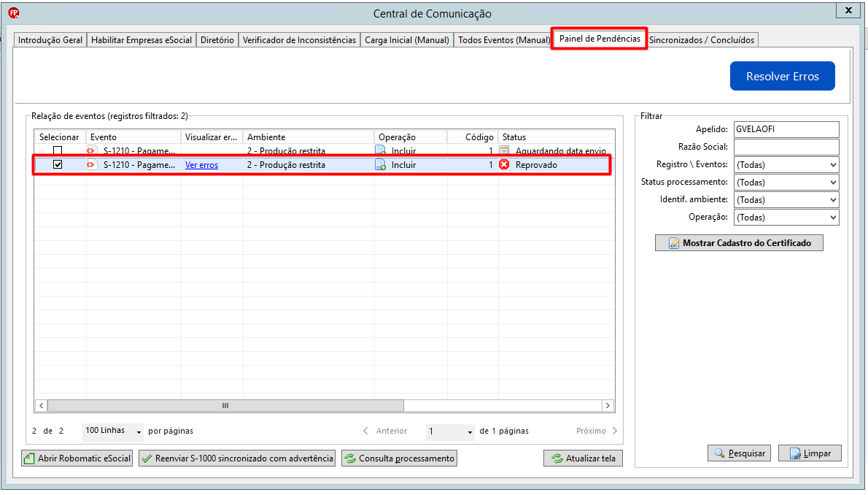Open the 100 Linhas per page dropdown

click(113, 431)
